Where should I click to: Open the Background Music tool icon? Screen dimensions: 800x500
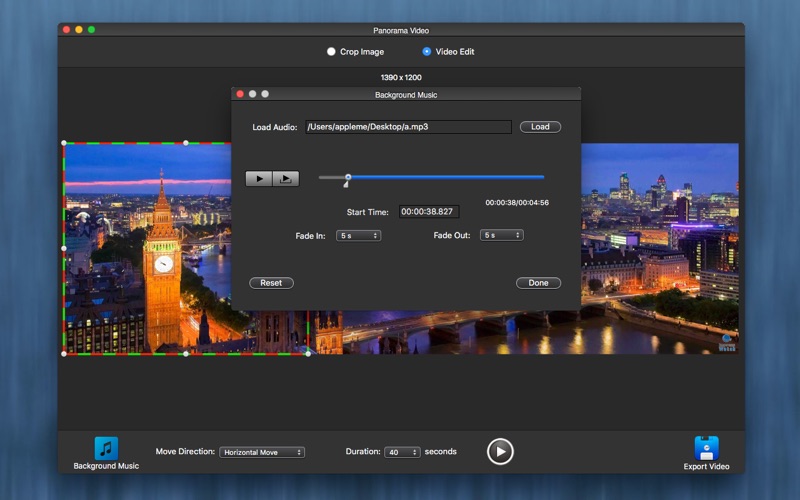click(x=106, y=448)
